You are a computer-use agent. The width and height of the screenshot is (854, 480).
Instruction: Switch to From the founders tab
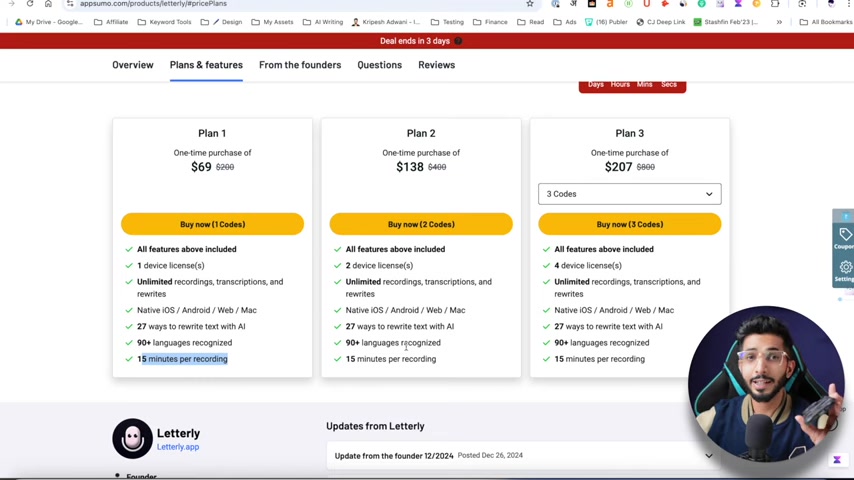[x=300, y=65]
